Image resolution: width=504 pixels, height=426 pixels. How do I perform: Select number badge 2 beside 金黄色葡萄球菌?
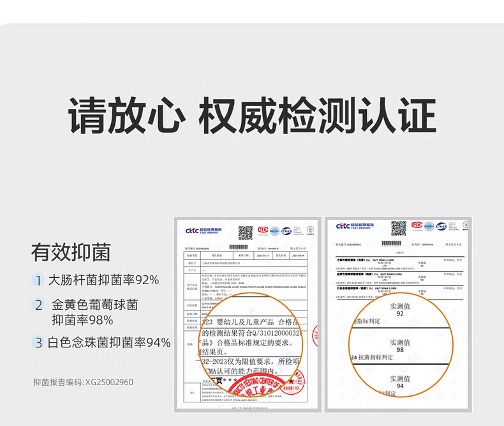38,305
